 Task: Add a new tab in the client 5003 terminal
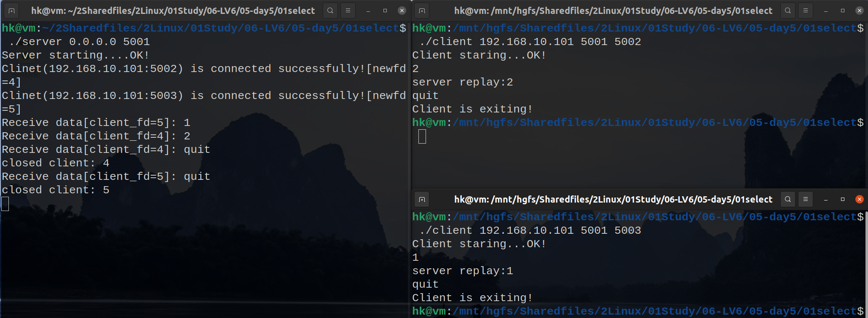(422, 199)
